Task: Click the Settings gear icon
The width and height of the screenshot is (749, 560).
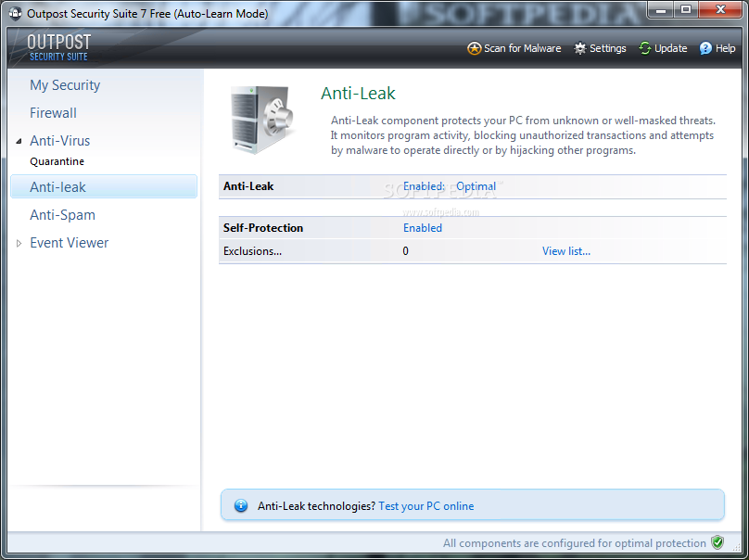Action: [x=580, y=48]
